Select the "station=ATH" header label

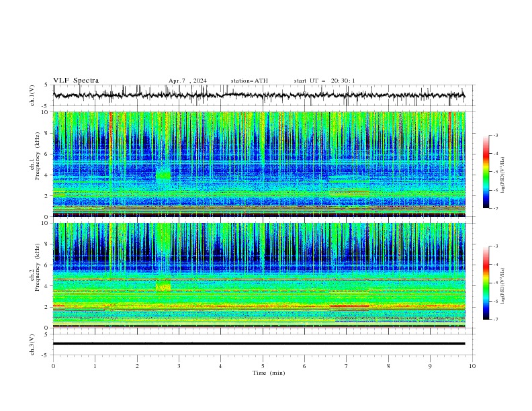[x=249, y=81]
